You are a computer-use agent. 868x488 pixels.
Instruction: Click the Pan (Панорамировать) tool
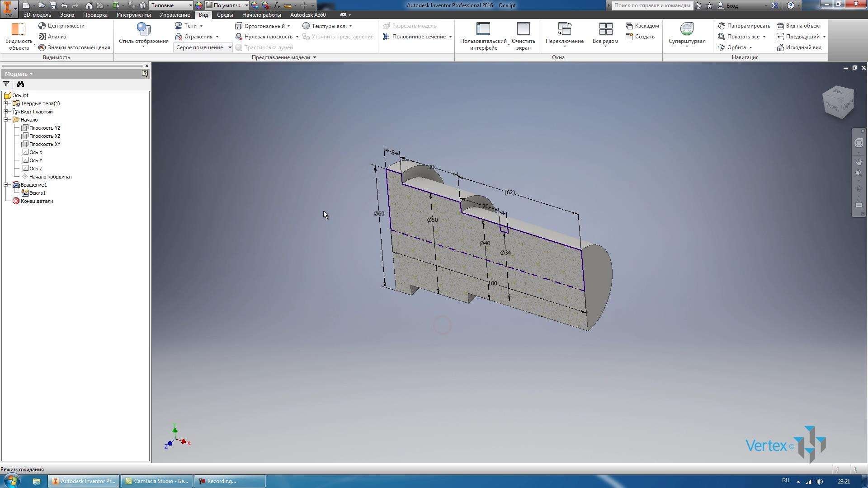(x=722, y=26)
